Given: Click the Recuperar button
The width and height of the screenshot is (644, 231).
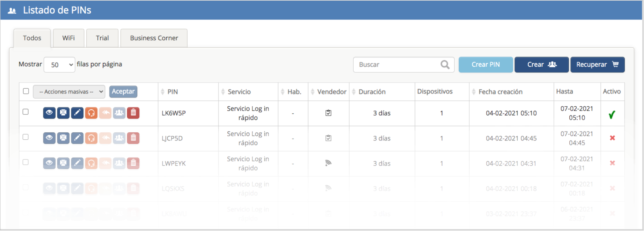Looking at the screenshot, I should click(597, 65).
